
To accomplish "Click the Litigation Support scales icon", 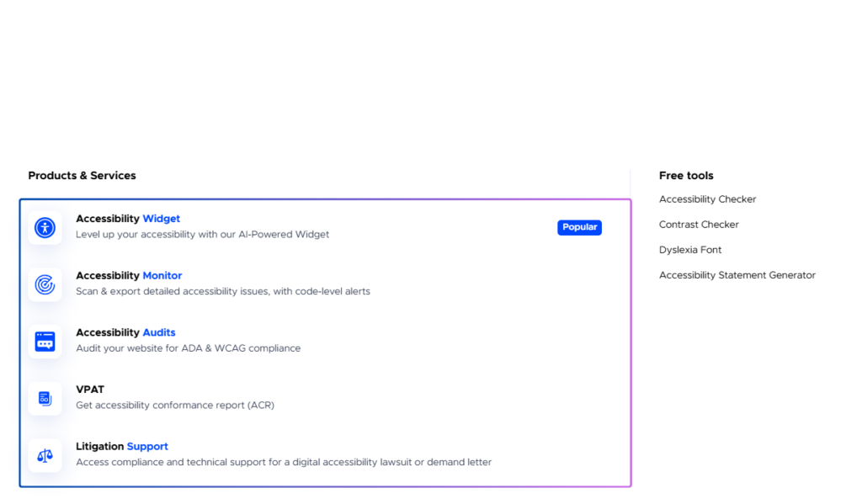I will [x=45, y=455].
